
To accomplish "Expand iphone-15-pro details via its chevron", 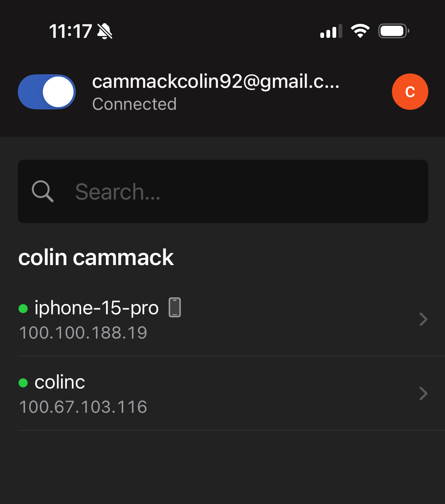I will click(423, 319).
